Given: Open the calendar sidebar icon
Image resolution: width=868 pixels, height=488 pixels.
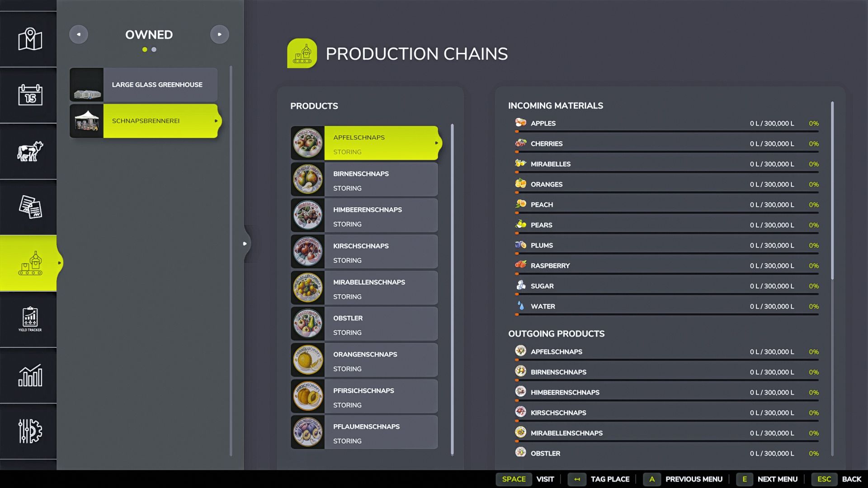Looking at the screenshot, I should pos(30,95).
